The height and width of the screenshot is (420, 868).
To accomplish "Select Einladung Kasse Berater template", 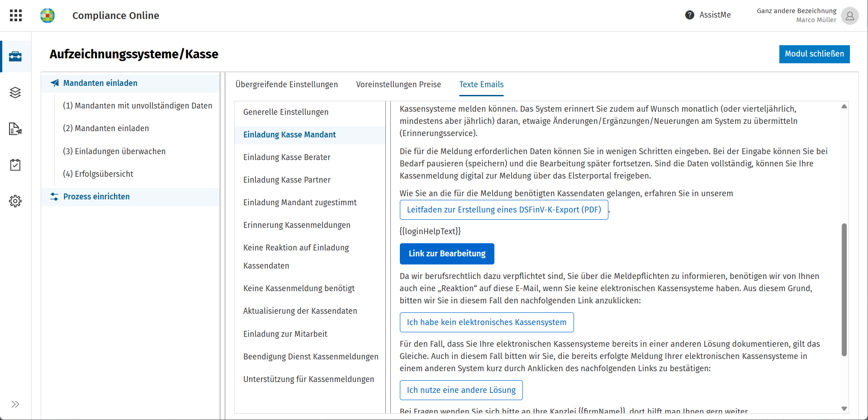I will tap(310, 157).
